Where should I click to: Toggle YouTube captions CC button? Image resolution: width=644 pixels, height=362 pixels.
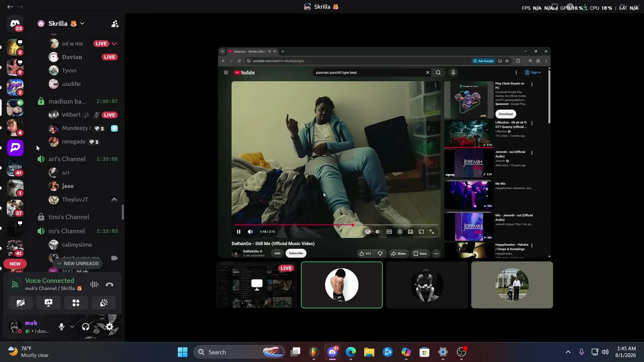[389, 232]
